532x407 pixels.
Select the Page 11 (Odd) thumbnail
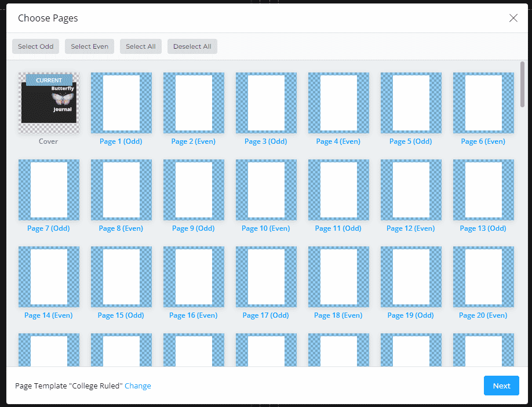pyautogui.click(x=338, y=190)
